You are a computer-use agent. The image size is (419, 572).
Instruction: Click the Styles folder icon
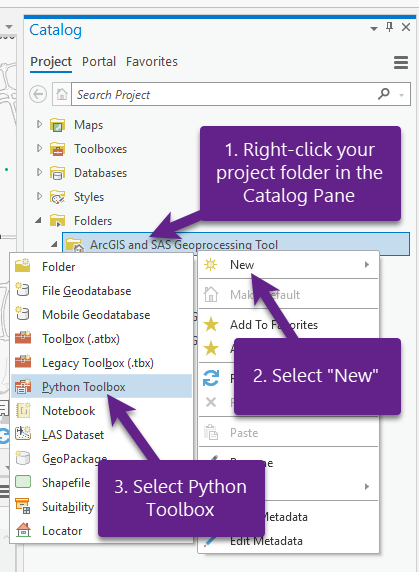(x=57, y=197)
